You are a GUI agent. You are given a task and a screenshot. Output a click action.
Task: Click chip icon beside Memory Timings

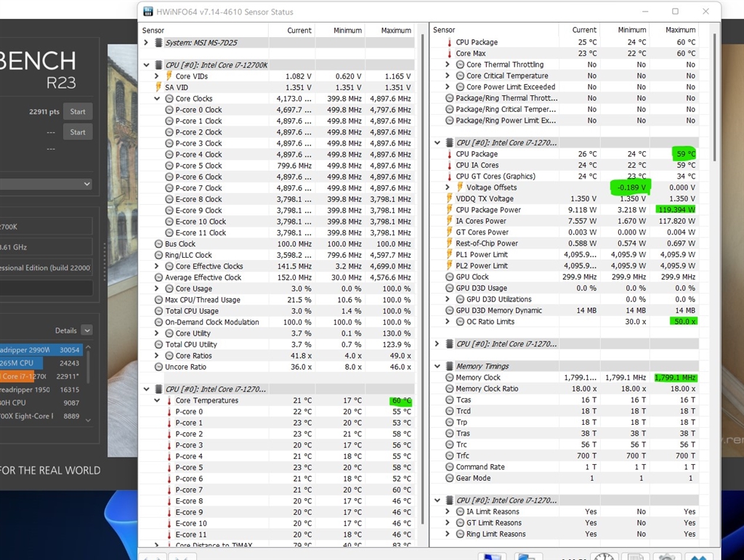[449, 366]
